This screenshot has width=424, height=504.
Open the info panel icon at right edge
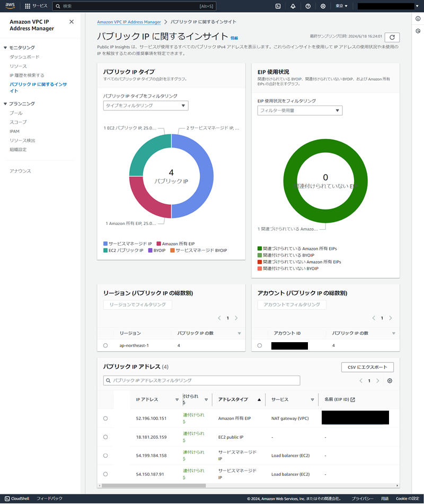[418, 19]
